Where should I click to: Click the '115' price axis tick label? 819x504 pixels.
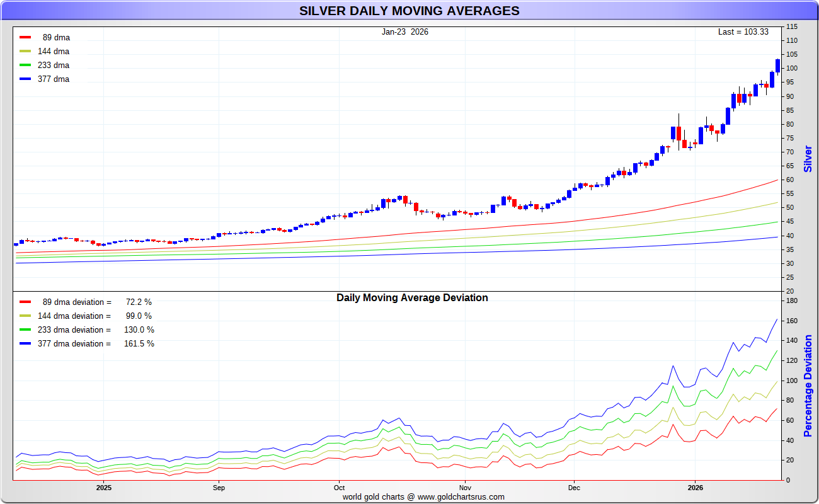coord(791,26)
